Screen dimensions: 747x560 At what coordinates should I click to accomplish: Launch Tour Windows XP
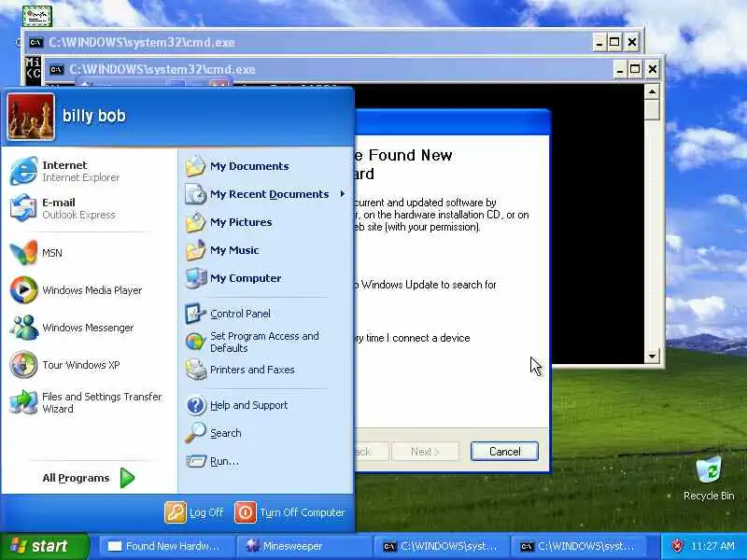tap(89, 365)
